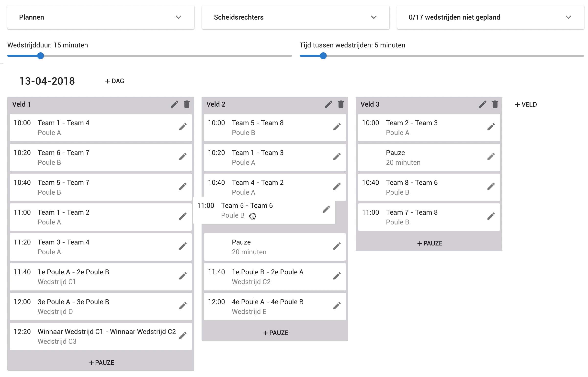The image size is (588, 377).
Task: Expand the Scheidsrechters panel
Action: coord(296,17)
